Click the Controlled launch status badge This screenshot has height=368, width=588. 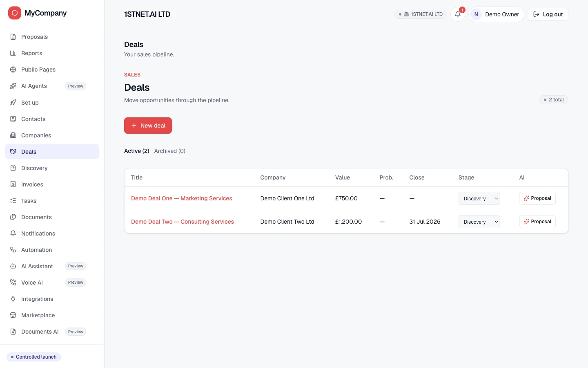pos(34,357)
